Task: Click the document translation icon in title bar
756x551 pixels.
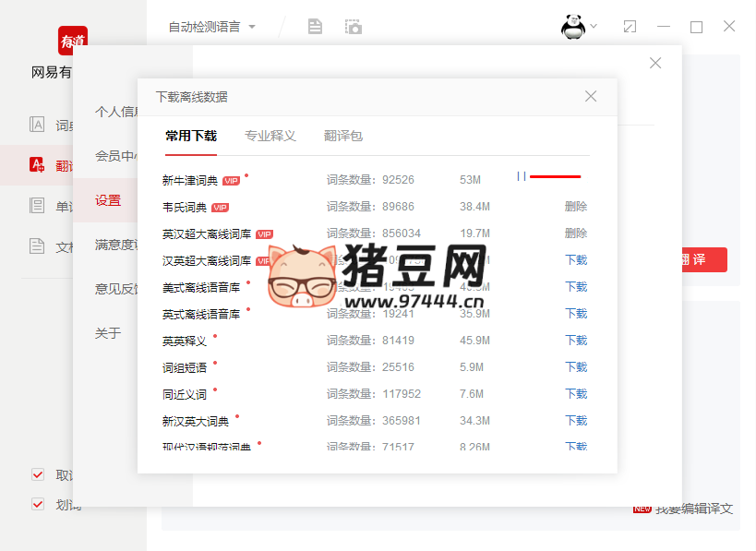Action: [315, 27]
